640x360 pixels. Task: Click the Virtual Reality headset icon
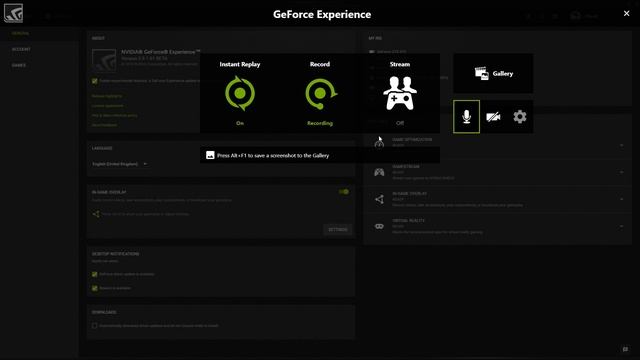pos(379,226)
